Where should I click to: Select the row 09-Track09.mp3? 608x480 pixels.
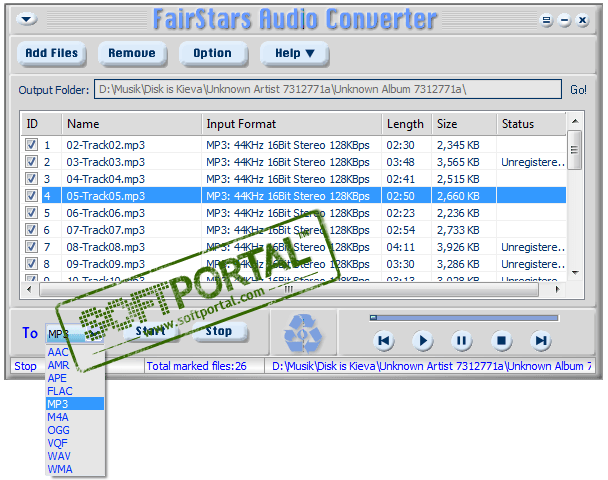pos(294,264)
